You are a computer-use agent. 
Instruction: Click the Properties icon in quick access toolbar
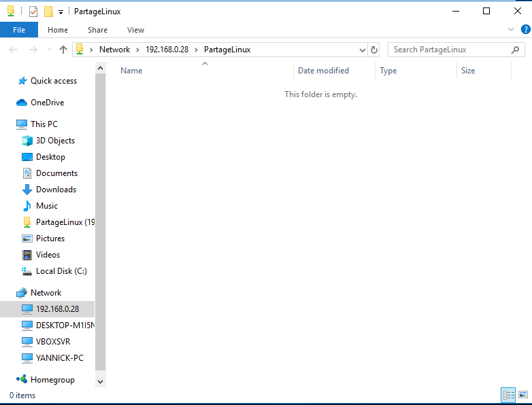pyautogui.click(x=33, y=12)
